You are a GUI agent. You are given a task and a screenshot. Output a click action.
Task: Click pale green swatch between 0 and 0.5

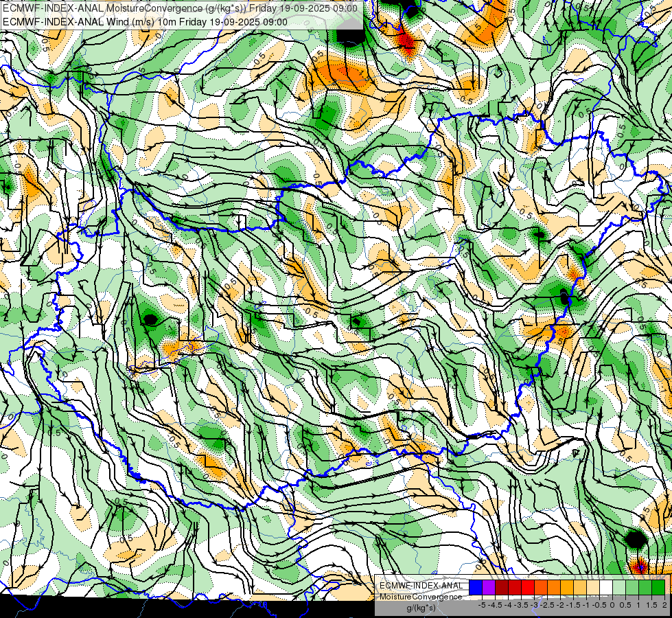click(619, 587)
